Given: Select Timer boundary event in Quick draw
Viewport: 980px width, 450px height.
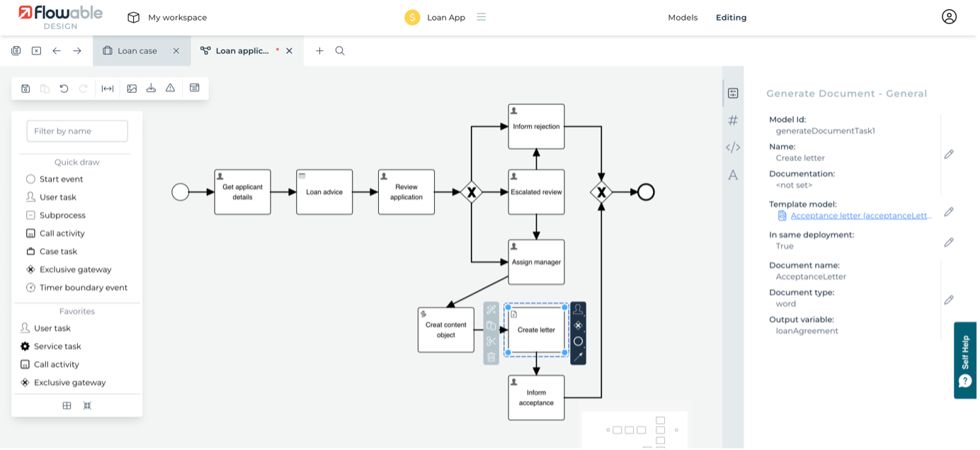Looking at the screenshot, I should tap(83, 288).
